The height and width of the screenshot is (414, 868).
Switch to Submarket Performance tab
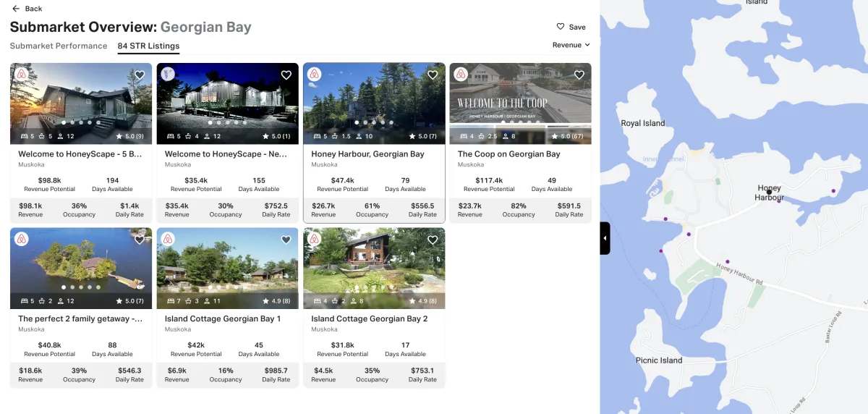(59, 46)
